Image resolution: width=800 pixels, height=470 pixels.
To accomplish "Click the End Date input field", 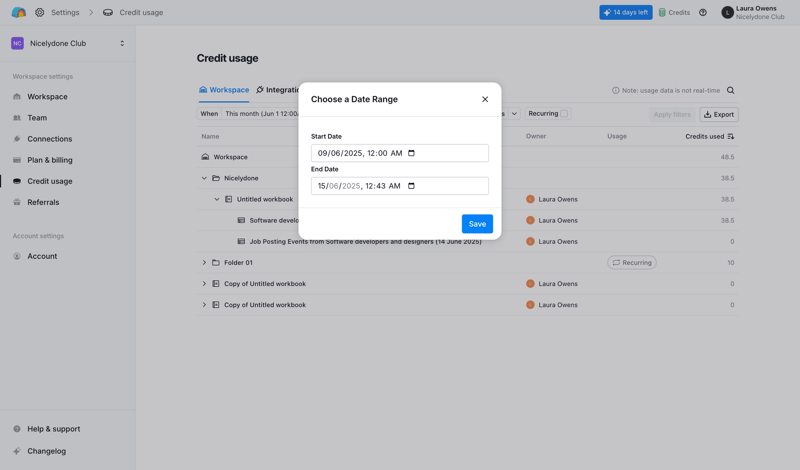I will [399, 186].
